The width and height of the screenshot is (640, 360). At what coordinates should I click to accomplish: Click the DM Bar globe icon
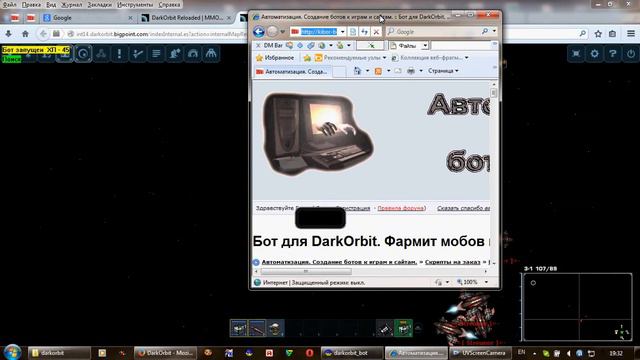click(x=322, y=45)
